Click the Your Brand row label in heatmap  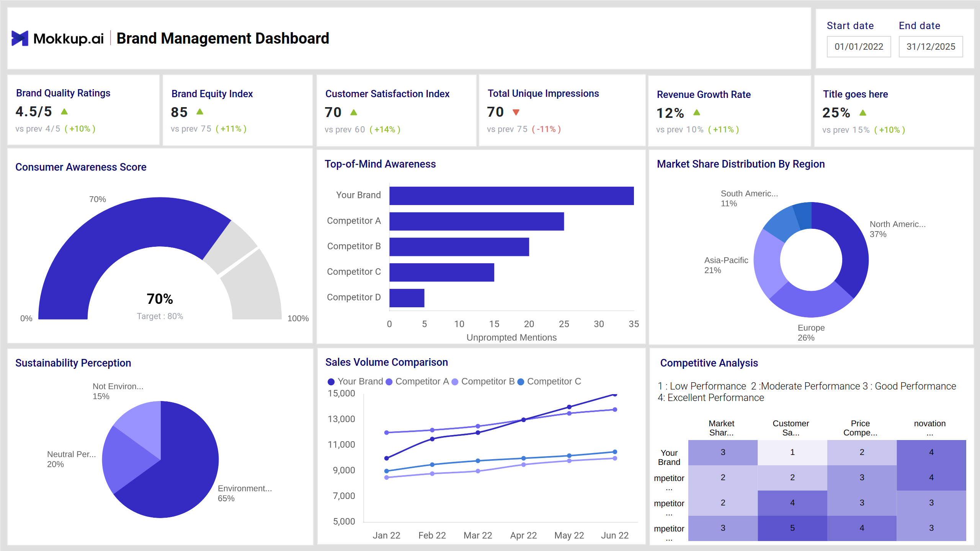[x=669, y=458]
